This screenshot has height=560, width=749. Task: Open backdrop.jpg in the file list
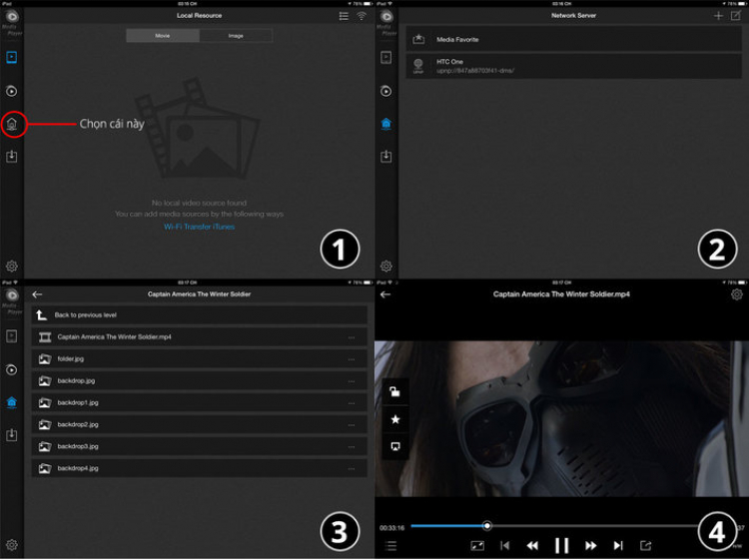[x=199, y=381]
